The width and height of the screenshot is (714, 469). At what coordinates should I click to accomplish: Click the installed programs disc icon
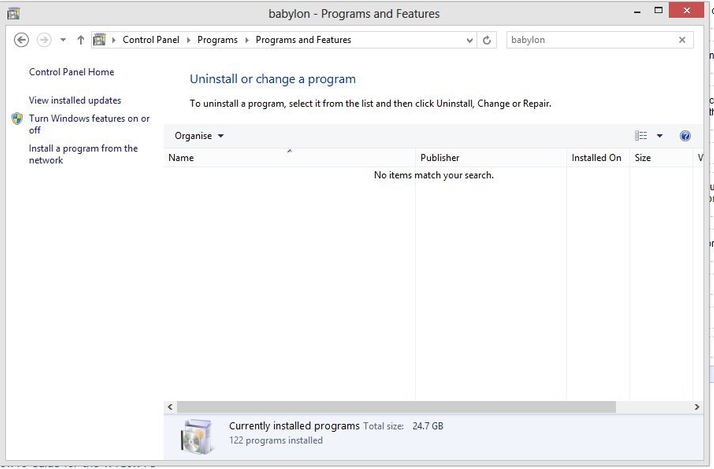(x=197, y=436)
